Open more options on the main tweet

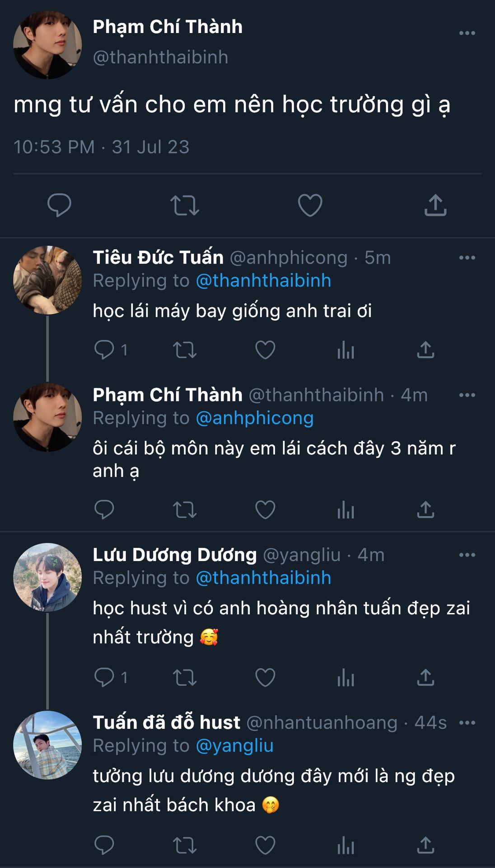coord(467,33)
